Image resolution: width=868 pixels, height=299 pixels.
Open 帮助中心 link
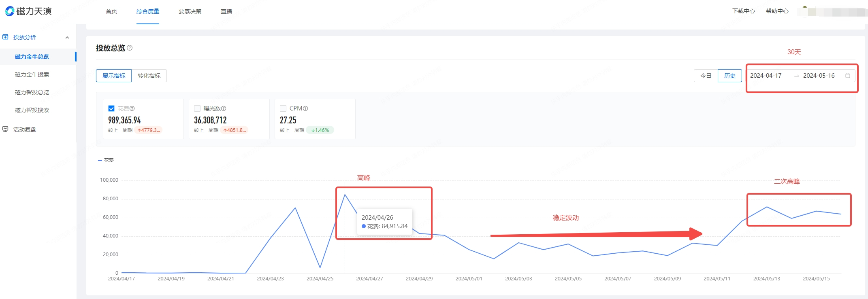[777, 11]
